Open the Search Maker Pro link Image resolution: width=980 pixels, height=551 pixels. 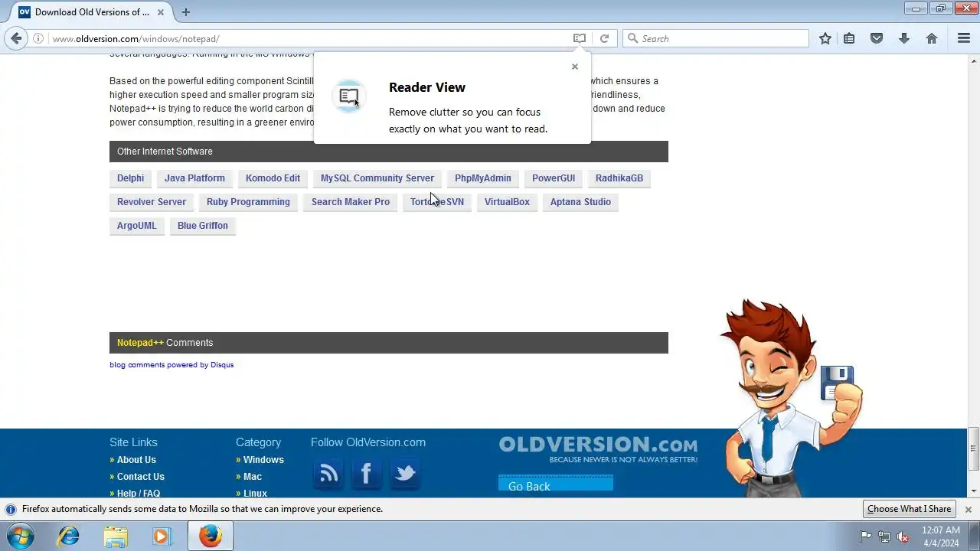click(x=351, y=202)
